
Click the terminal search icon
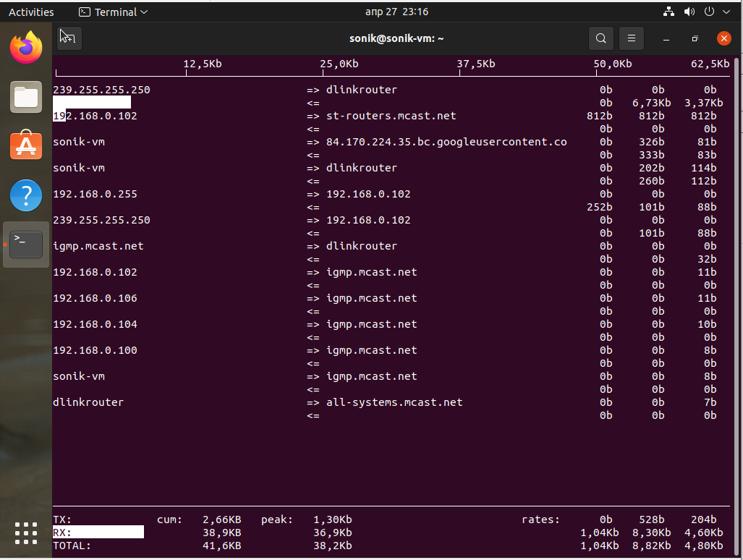(600, 38)
